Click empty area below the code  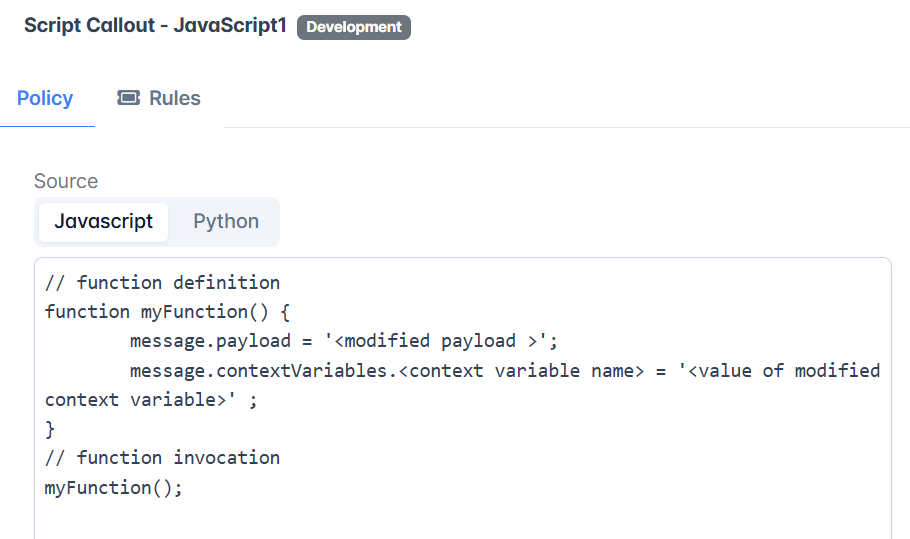463,521
